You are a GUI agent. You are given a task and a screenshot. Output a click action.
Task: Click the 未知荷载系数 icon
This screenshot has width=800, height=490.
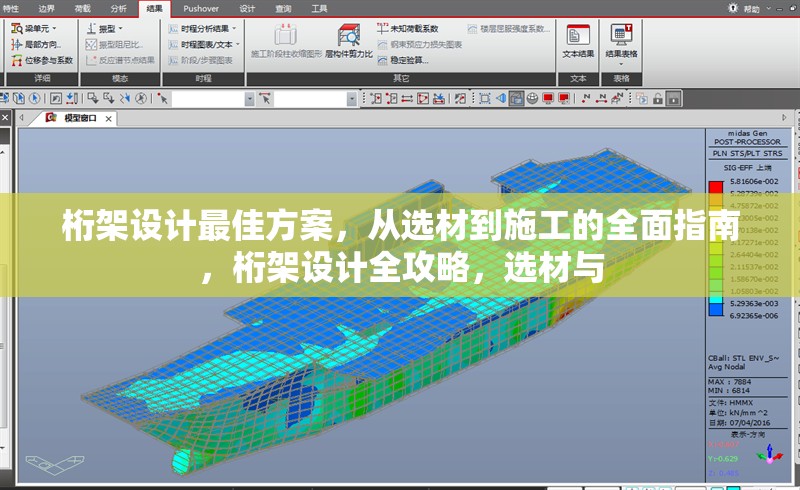click(383, 28)
